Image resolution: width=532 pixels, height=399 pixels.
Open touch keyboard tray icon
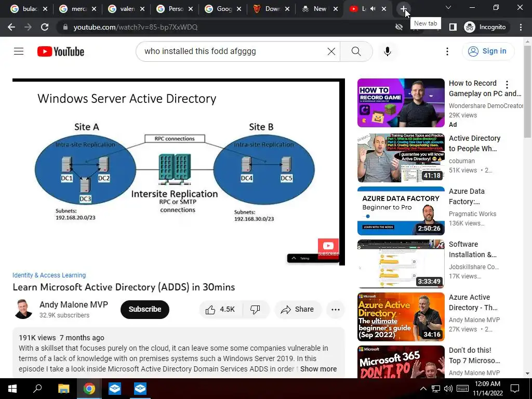click(x=462, y=389)
